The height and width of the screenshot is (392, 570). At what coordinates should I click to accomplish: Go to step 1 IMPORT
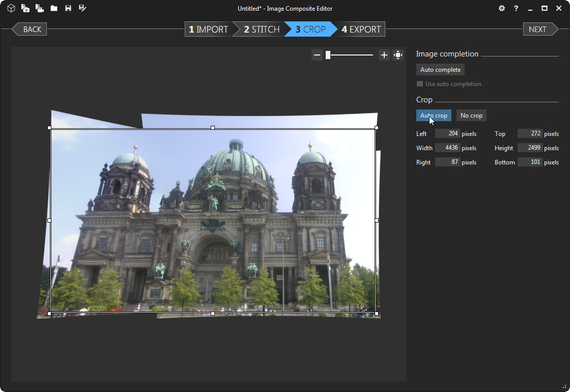(208, 29)
